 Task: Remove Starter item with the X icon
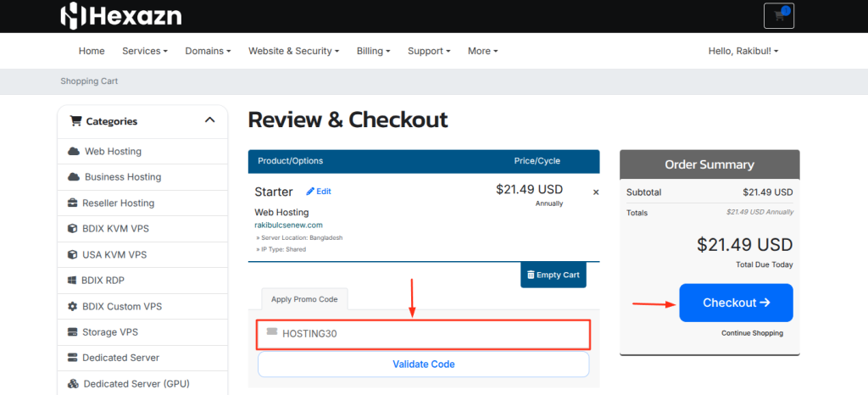pyautogui.click(x=596, y=192)
